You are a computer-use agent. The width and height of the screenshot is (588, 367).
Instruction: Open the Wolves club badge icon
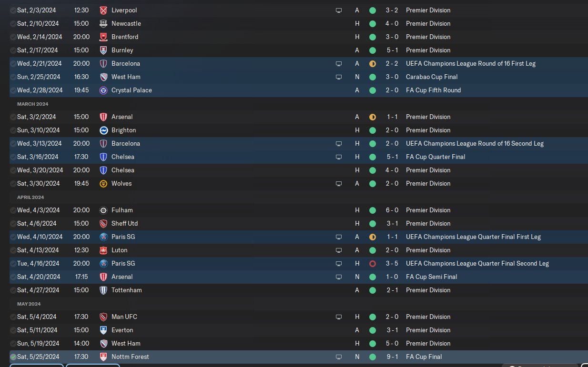pyautogui.click(x=103, y=183)
